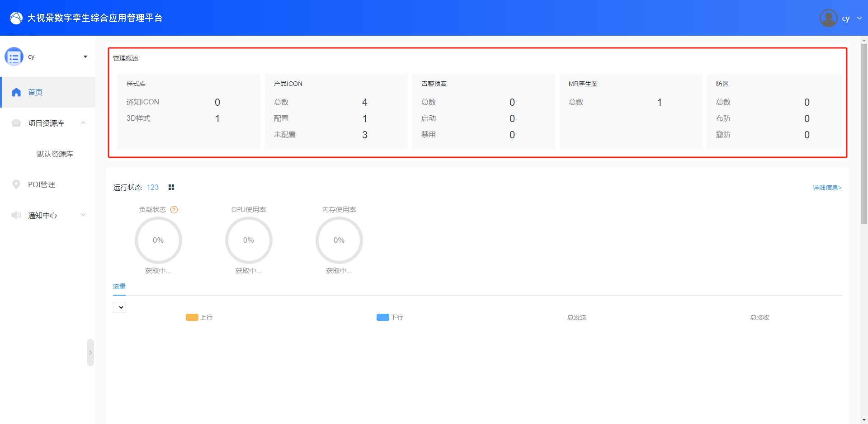Toggle the 上行 legend series

click(x=199, y=317)
